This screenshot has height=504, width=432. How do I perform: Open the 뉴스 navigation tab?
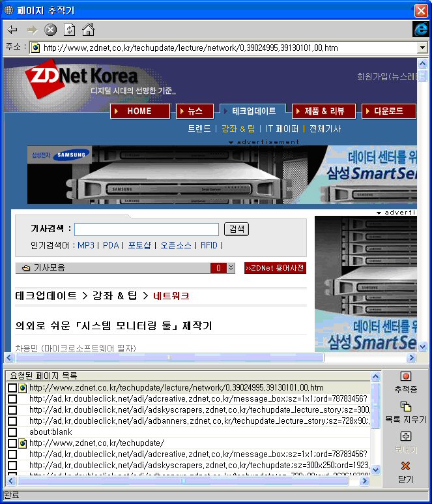point(194,111)
